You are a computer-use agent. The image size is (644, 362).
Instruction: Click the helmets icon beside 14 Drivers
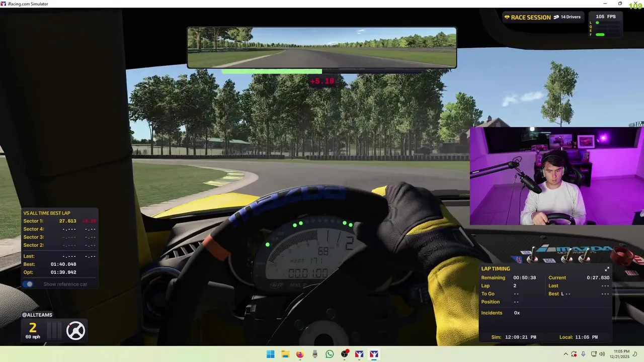click(556, 17)
